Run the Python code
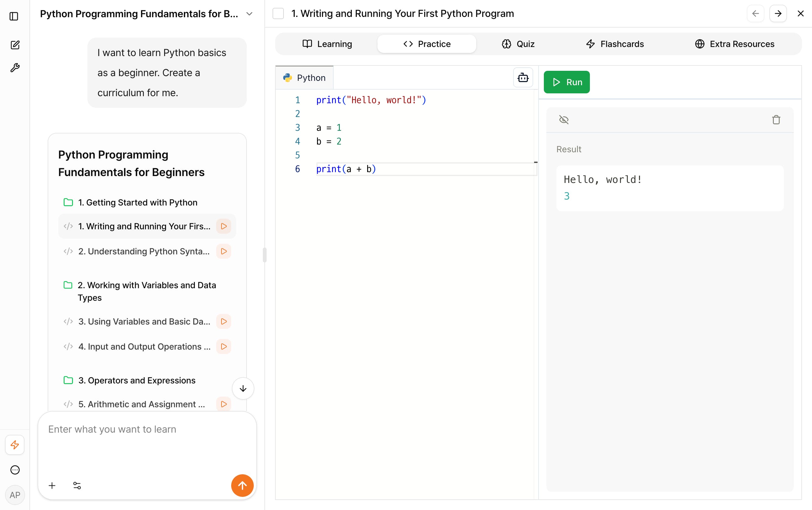This screenshot has width=812, height=510. [x=566, y=82]
